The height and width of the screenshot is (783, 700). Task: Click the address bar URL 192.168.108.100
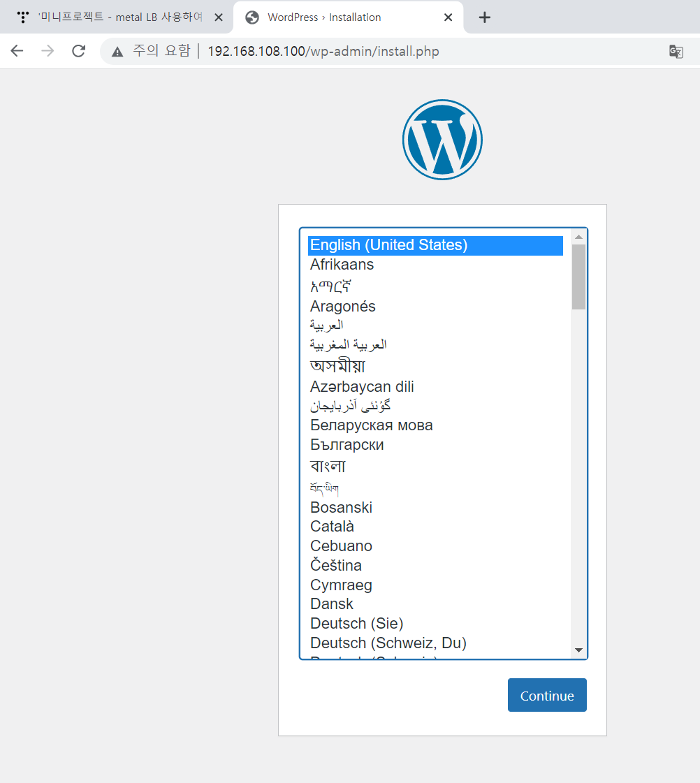(323, 52)
